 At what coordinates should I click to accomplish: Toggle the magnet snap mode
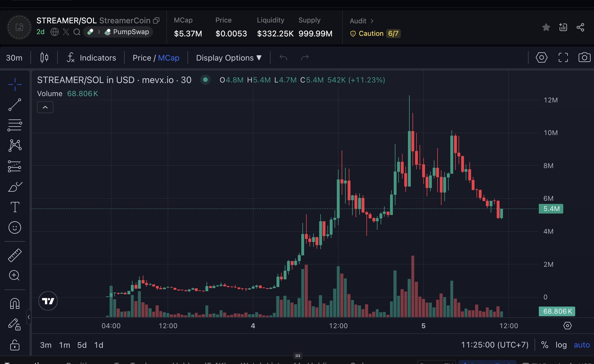click(15, 303)
